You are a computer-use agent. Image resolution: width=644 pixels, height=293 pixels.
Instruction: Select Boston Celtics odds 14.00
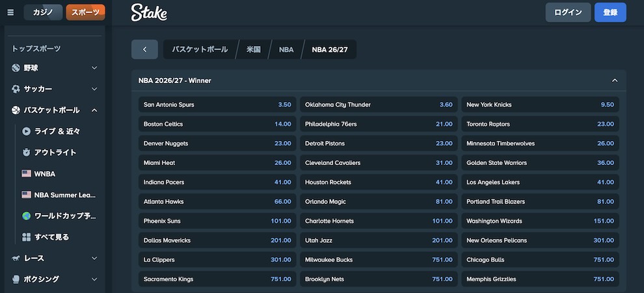pos(217,124)
